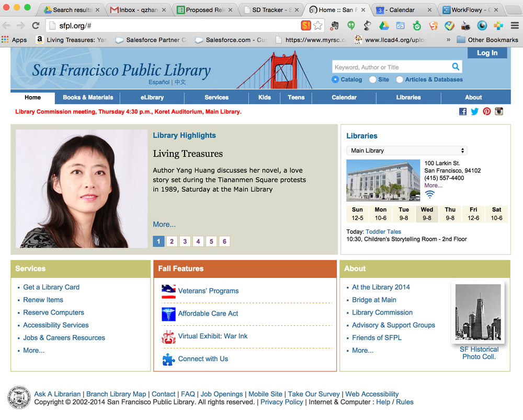Open the Teens navigation tab

[296, 97]
